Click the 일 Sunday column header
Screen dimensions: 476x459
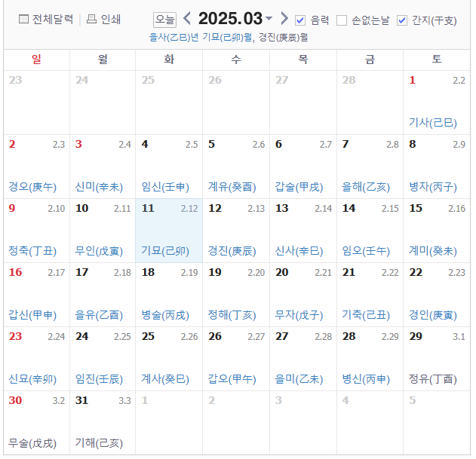click(x=36, y=59)
